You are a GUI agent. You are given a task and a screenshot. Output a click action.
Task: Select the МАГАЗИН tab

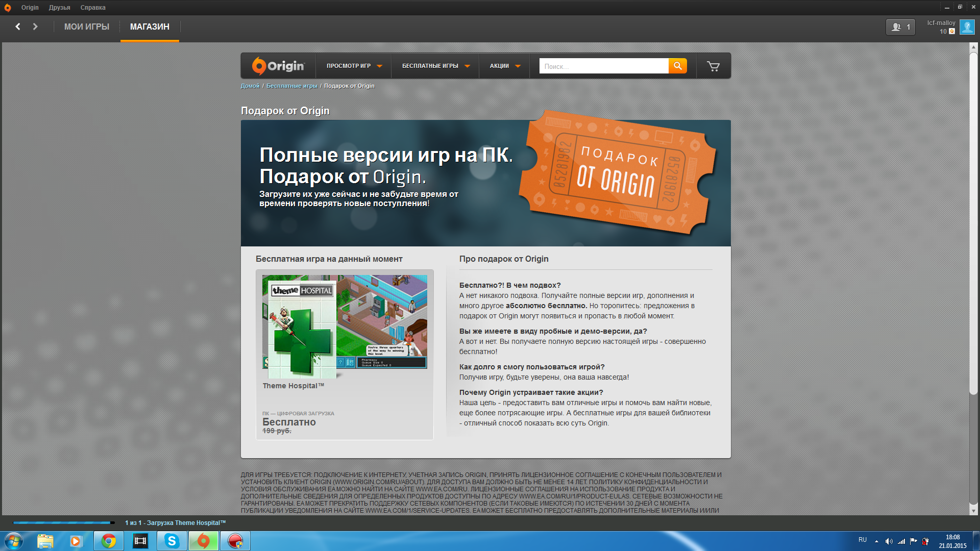pos(150,27)
